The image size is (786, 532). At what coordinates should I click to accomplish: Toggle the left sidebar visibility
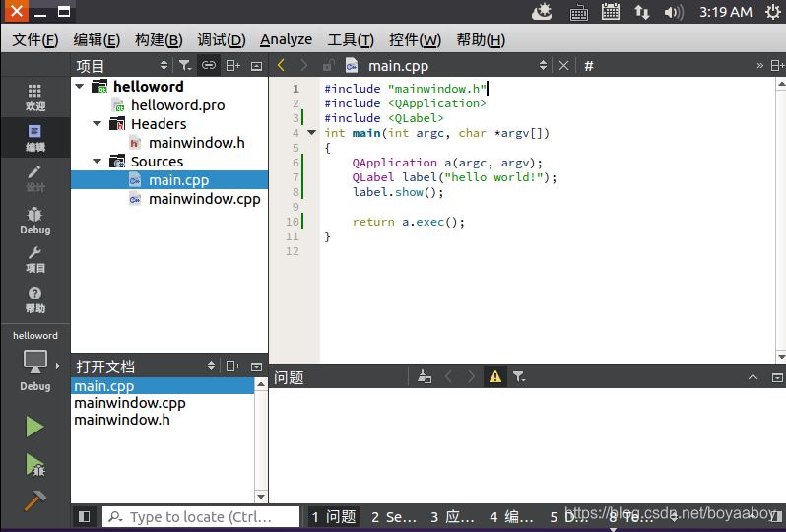[x=85, y=516]
